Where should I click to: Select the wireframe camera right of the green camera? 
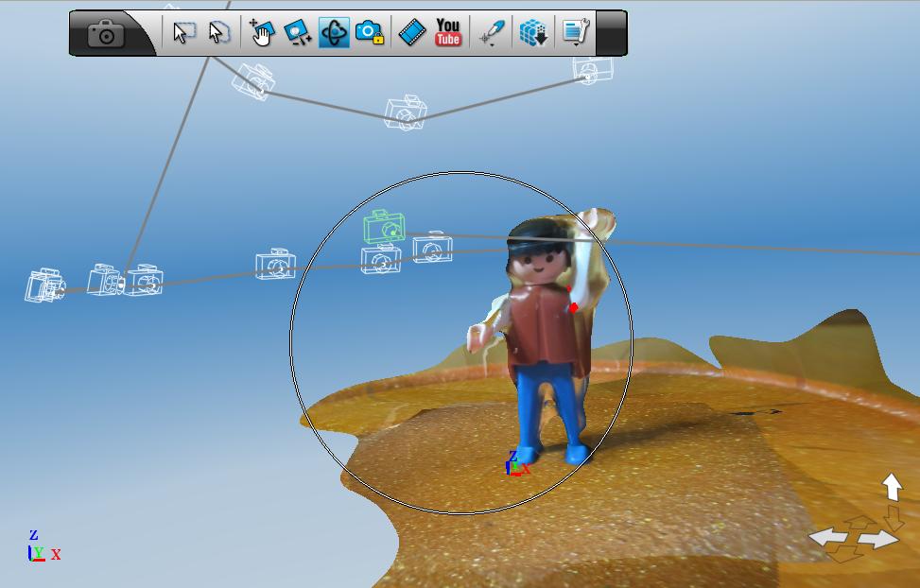click(432, 248)
